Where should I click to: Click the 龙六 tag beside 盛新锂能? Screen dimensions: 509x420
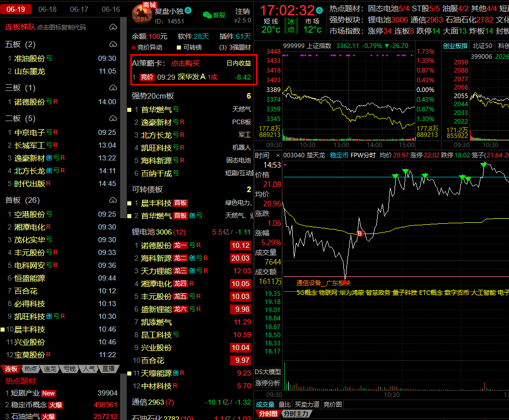(180, 309)
